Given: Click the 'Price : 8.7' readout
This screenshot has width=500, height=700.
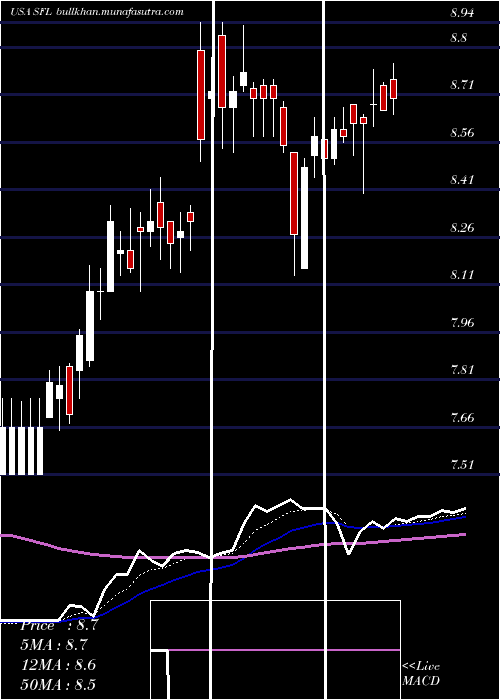Looking at the screenshot, I should click(57, 625).
